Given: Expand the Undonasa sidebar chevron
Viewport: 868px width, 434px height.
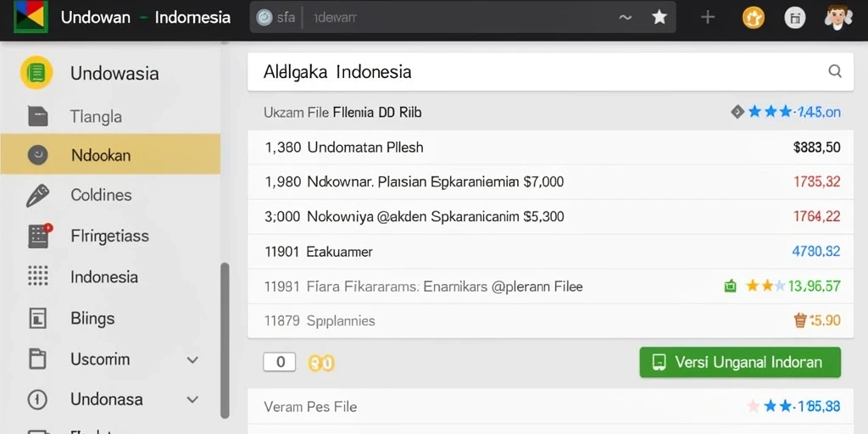Looking at the screenshot, I should (192, 400).
